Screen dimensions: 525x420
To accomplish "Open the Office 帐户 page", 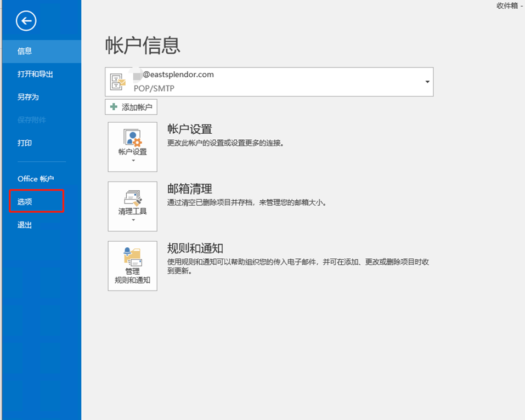I will pos(36,179).
